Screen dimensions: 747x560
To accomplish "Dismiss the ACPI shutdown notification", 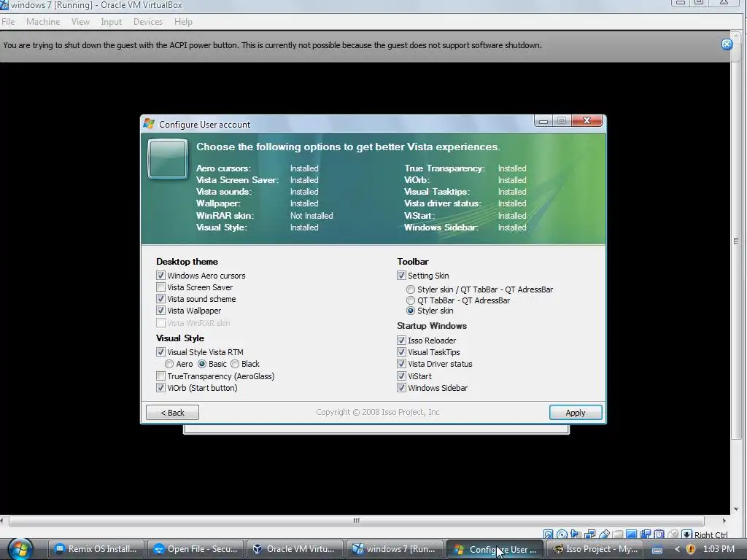I will coord(727,44).
